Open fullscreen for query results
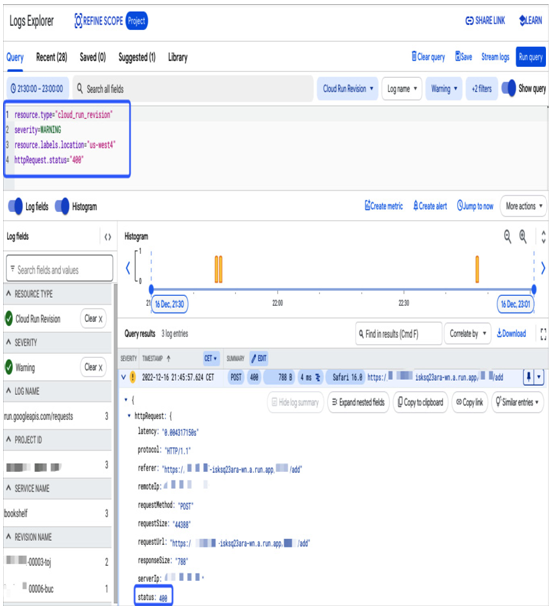Screen dimensions: 553x606 click(543, 334)
